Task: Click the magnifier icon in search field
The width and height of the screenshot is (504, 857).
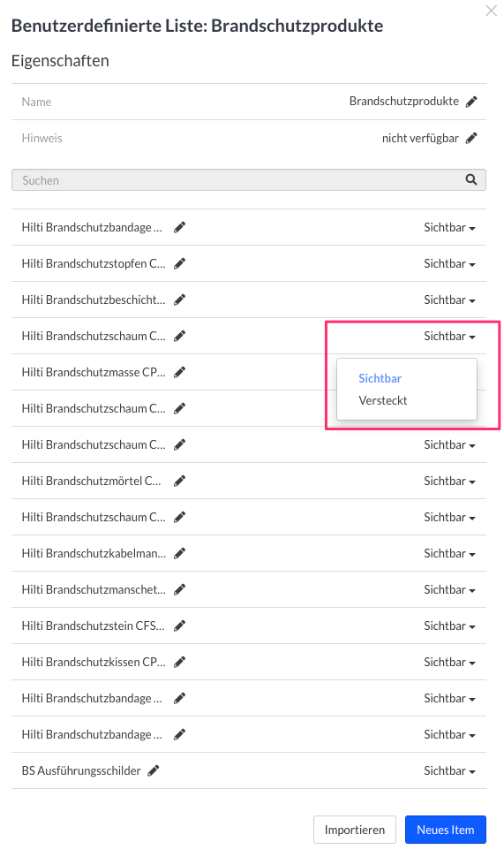Action: [x=471, y=180]
